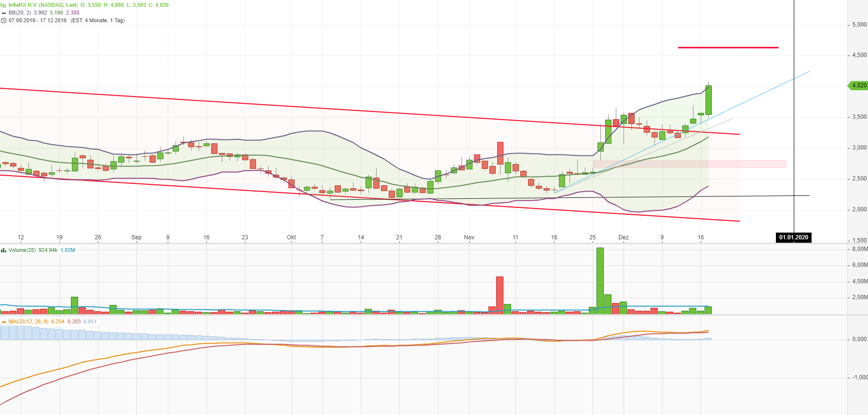868x415 pixels.
Task: Click the Dez label on the time axis
Action: (624, 237)
